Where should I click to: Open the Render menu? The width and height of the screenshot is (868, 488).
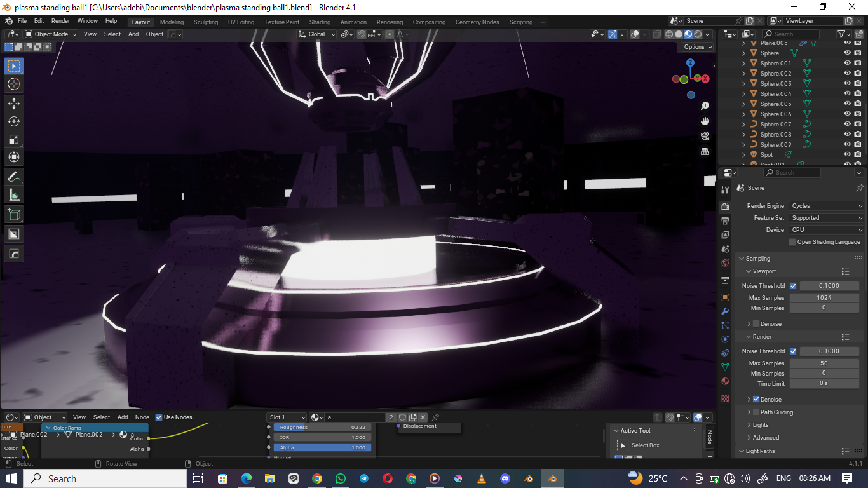tap(60, 21)
